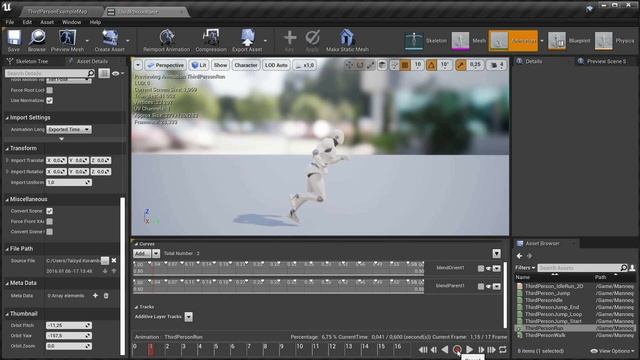Click the Make Static Mesh icon
The image size is (640, 360).
(347, 40)
